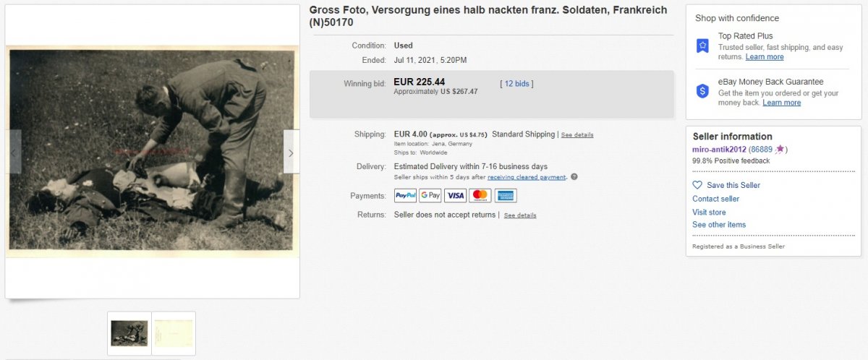Screen dimensions: 868x360
Task: Select the first photo thumbnail
Action: click(129, 333)
